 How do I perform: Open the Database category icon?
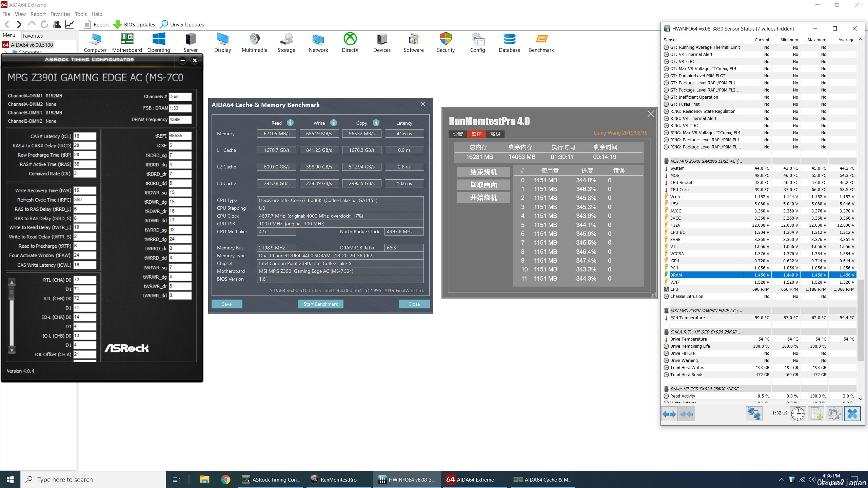tap(509, 42)
